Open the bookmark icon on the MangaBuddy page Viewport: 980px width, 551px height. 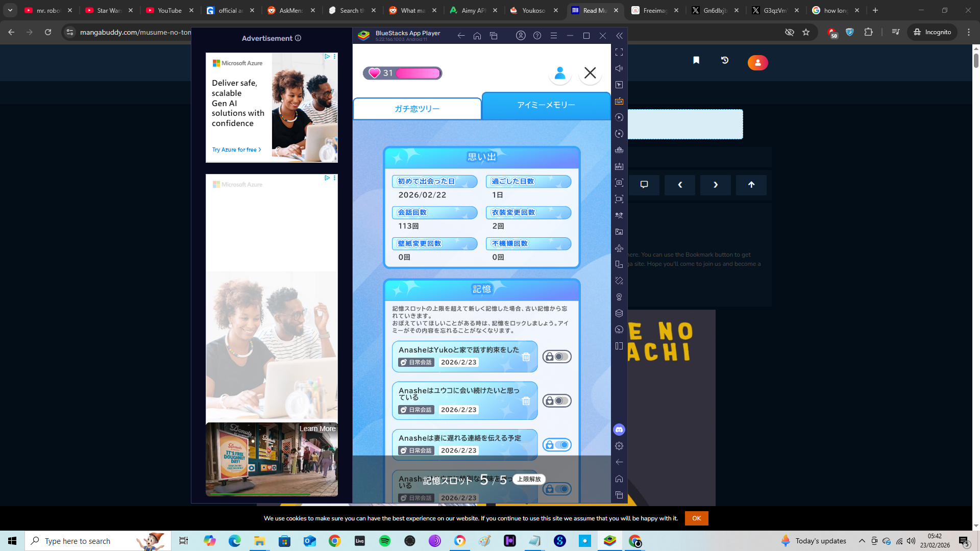coord(696,60)
